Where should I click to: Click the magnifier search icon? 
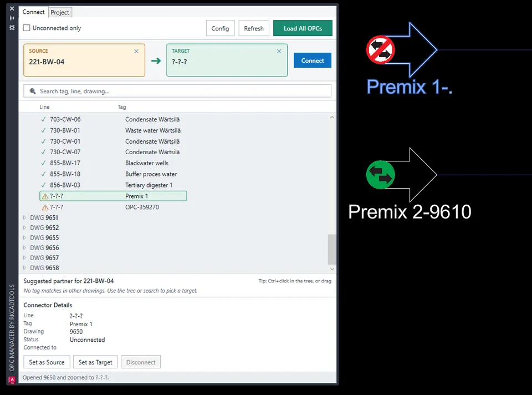33,91
